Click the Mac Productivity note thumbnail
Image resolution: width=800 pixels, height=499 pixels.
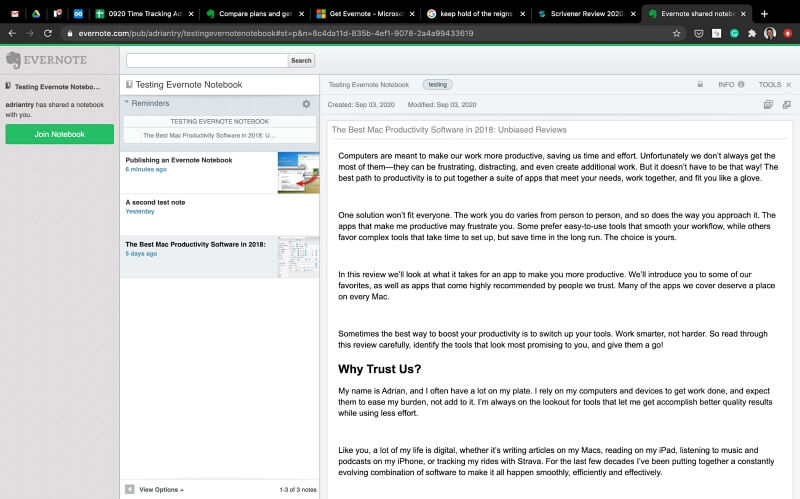[298, 257]
